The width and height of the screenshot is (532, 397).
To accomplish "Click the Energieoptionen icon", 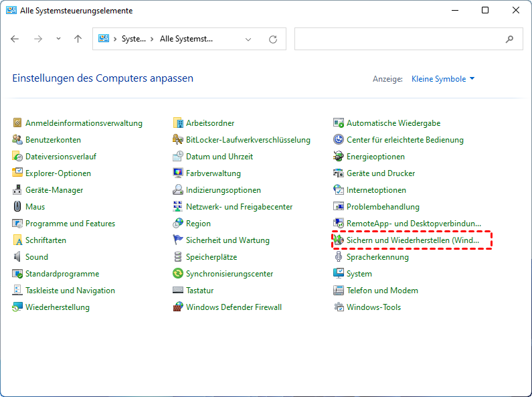I will (x=339, y=157).
